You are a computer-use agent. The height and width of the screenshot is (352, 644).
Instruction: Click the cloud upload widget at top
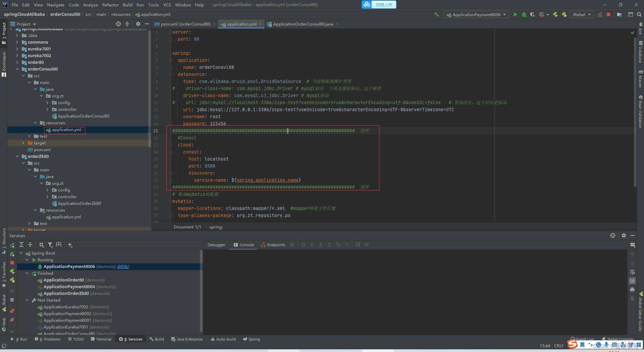[379, 4]
